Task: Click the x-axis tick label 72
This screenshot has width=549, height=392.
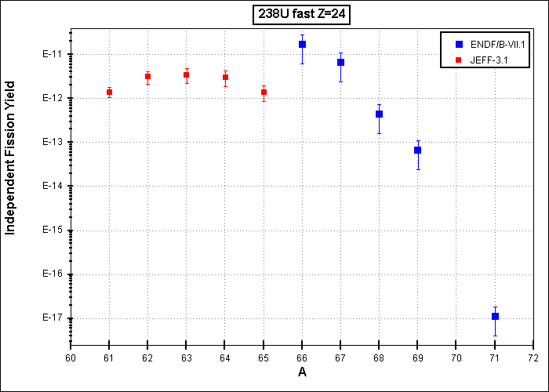Action: [533, 358]
